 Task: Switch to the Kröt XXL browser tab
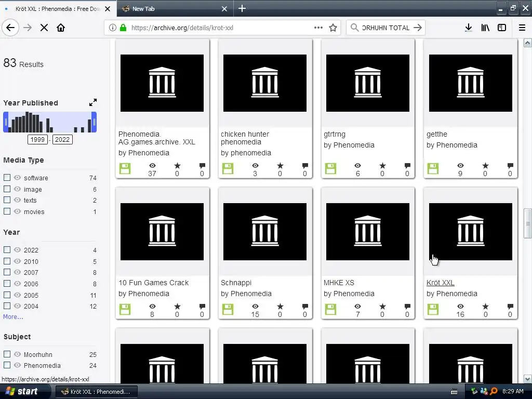[58, 8]
